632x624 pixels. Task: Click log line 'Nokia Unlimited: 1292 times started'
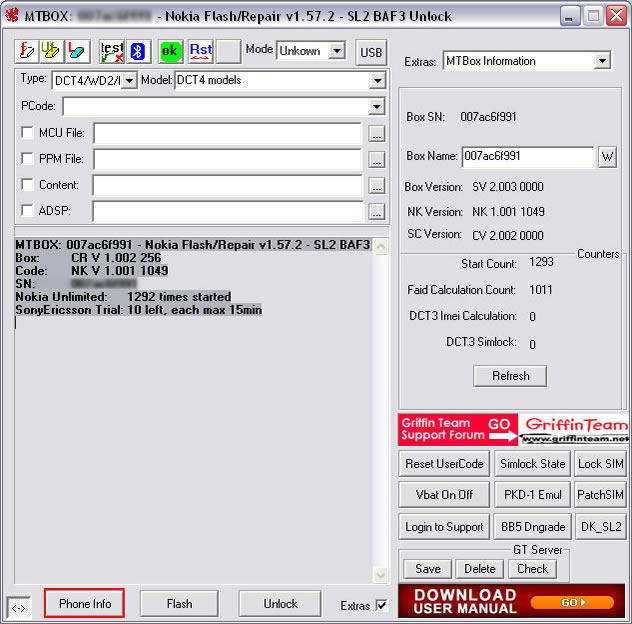coord(123,297)
